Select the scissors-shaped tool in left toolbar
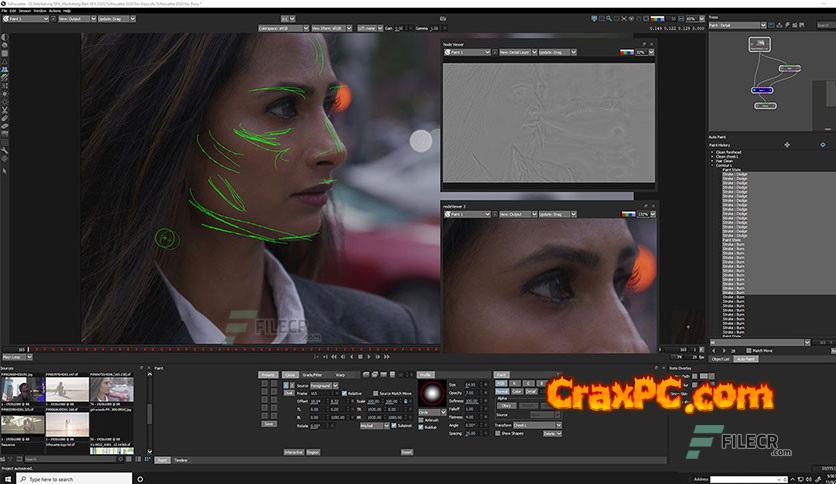This screenshot has height=484, width=836. [x=5, y=109]
